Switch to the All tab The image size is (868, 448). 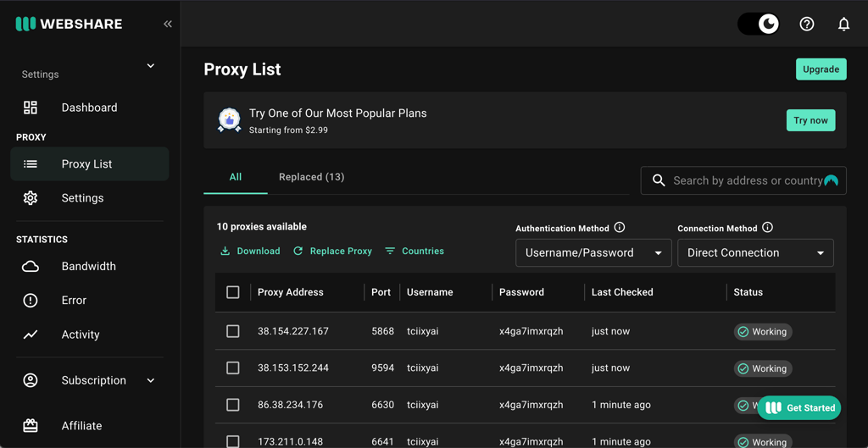(x=236, y=177)
